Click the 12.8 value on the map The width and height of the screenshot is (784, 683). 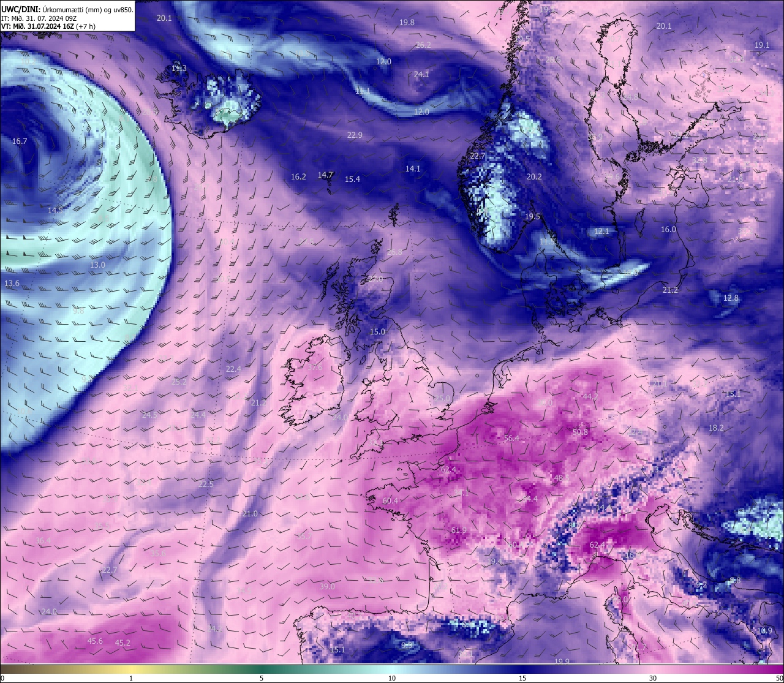tap(731, 298)
